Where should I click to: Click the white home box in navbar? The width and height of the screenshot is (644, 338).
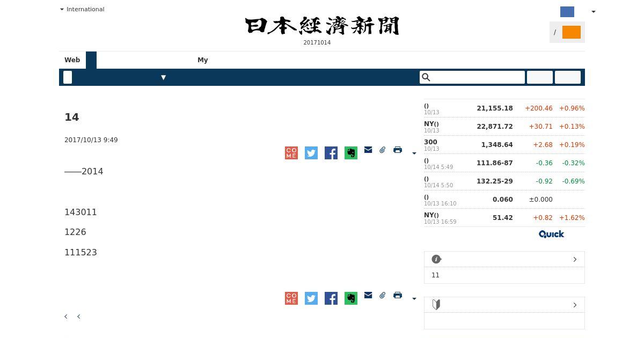[68, 77]
